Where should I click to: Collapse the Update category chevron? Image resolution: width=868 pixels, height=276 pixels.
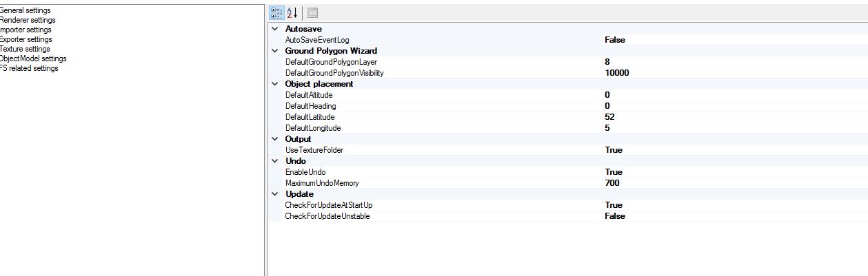[x=276, y=194]
